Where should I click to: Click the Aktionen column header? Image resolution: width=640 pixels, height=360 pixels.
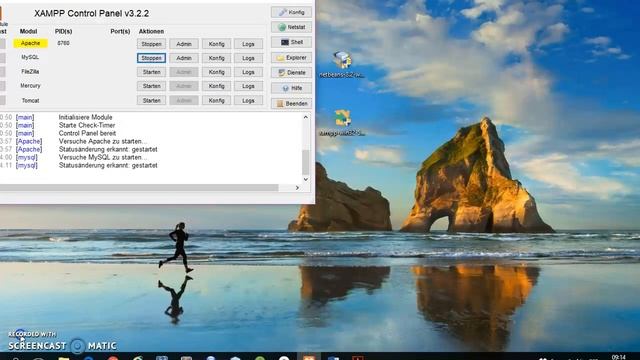(x=151, y=31)
